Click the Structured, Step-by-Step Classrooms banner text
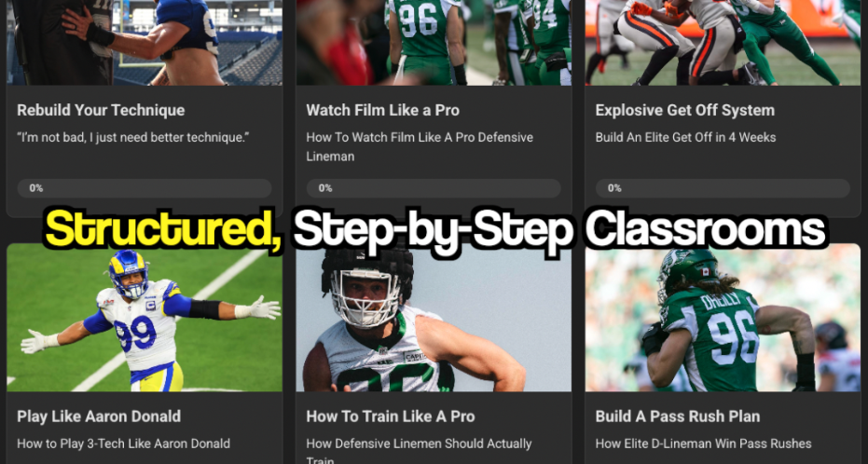The height and width of the screenshot is (464, 868). click(x=435, y=229)
